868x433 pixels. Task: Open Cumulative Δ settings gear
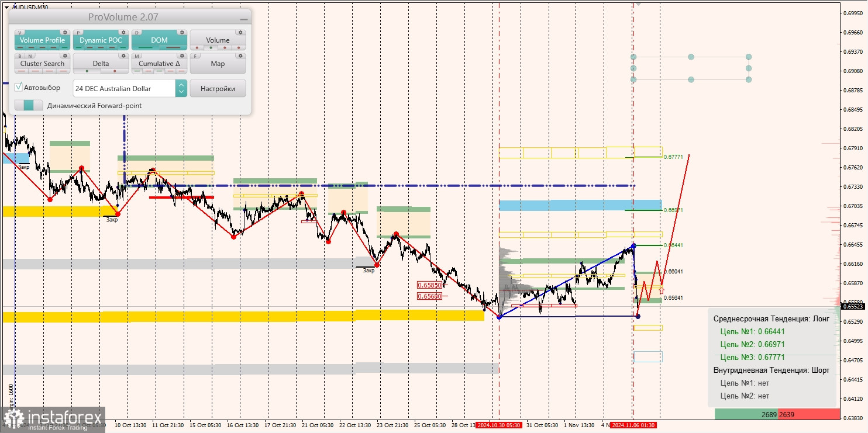pos(182,56)
